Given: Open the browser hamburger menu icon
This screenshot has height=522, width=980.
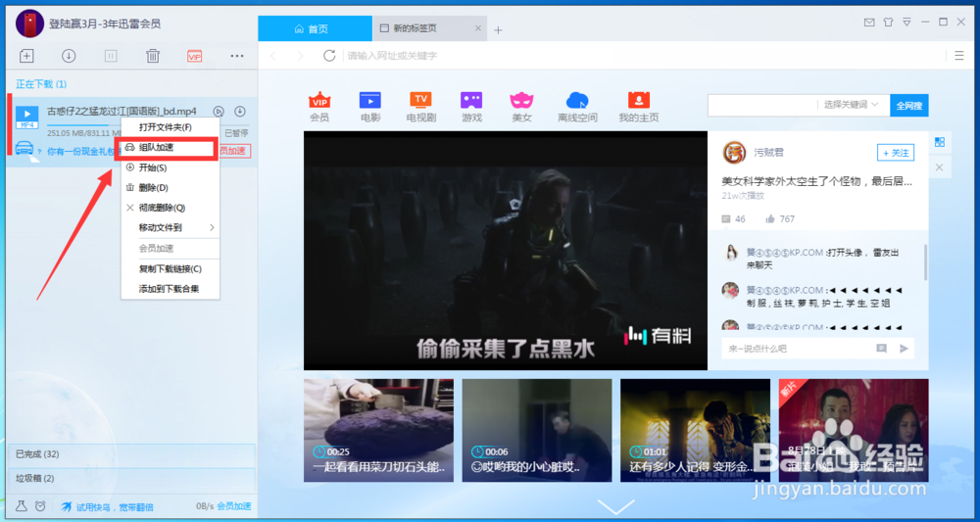Looking at the screenshot, I should click(959, 56).
